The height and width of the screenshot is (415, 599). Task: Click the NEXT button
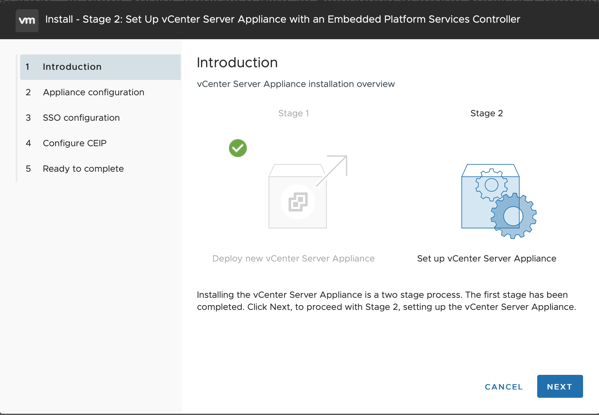click(560, 386)
